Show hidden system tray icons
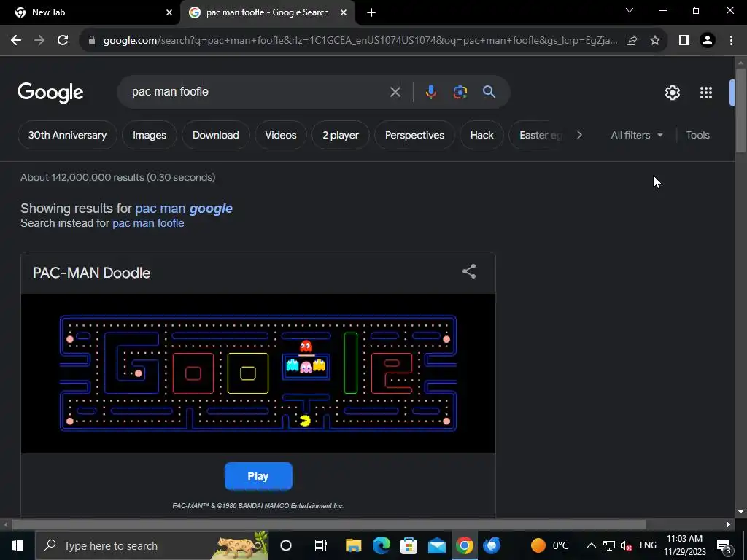Viewport: 747px width, 560px height. click(x=591, y=545)
